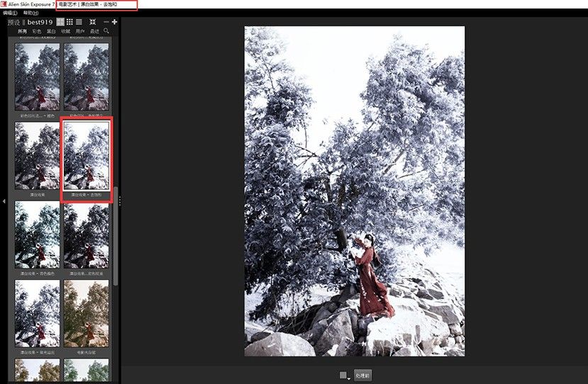Apply the top-right preset thumbnail
This screenshot has height=384, width=588.
(87, 77)
